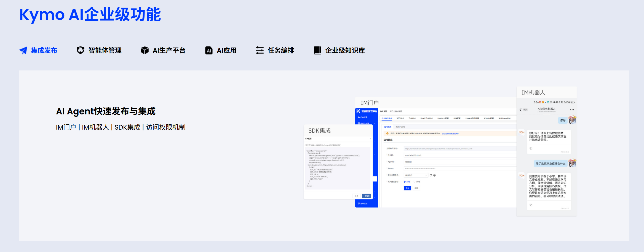Click the 后台管理 home icon in sidebar
This screenshot has width=644, height=252.
pyautogui.click(x=359, y=117)
